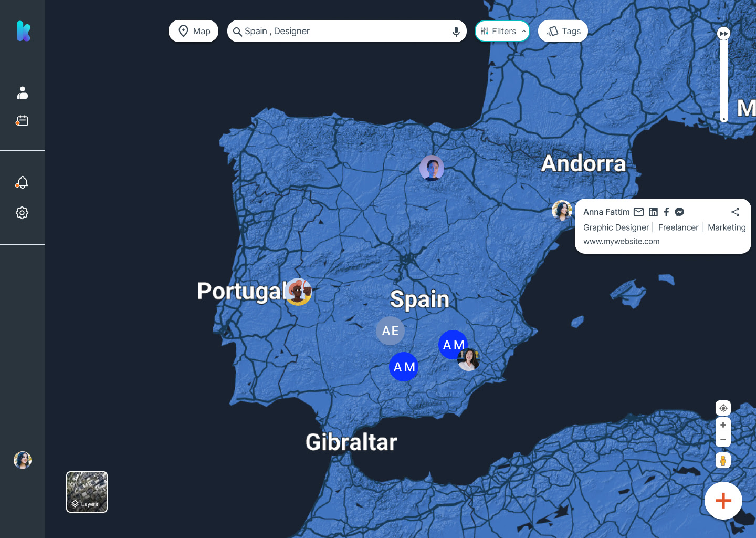Expand the Filters dropdown
Image resolution: width=756 pixels, height=538 pixels.
[x=502, y=31]
